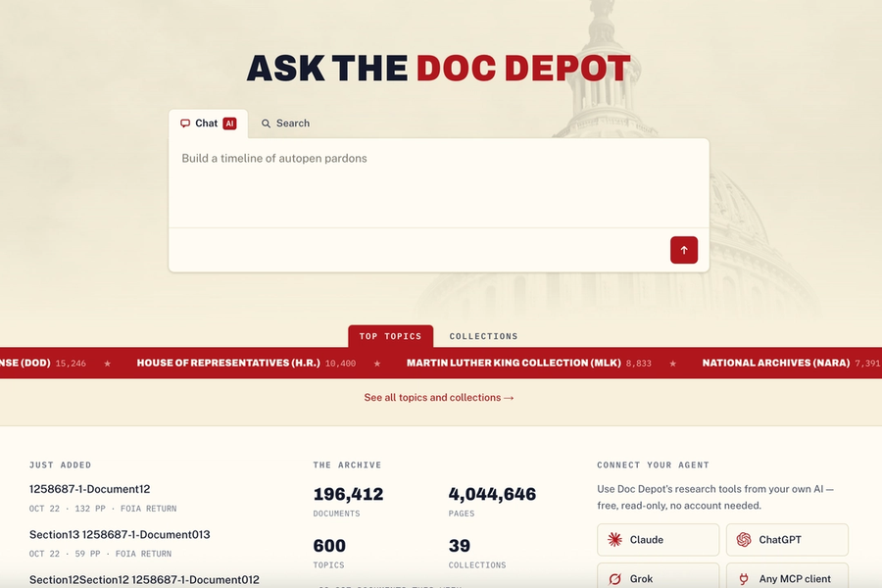Open Martin Luther King Collection (MLK) topic
The height and width of the screenshot is (588, 882).
pyautogui.click(x=514, y=363)
